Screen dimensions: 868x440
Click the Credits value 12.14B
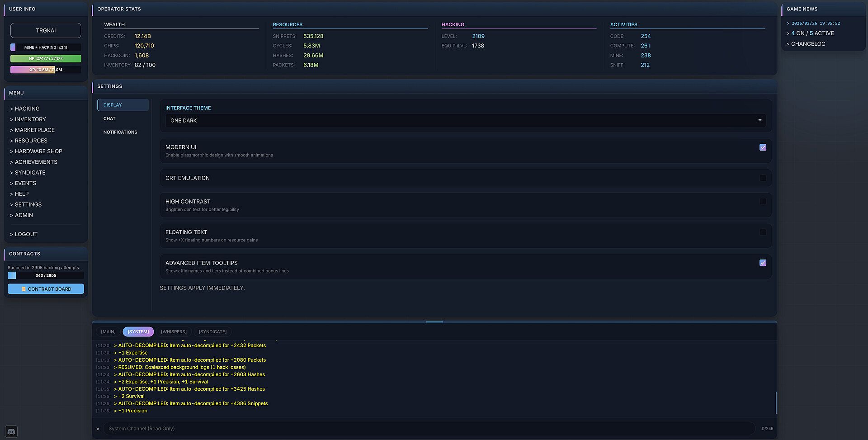click(143, 36)
